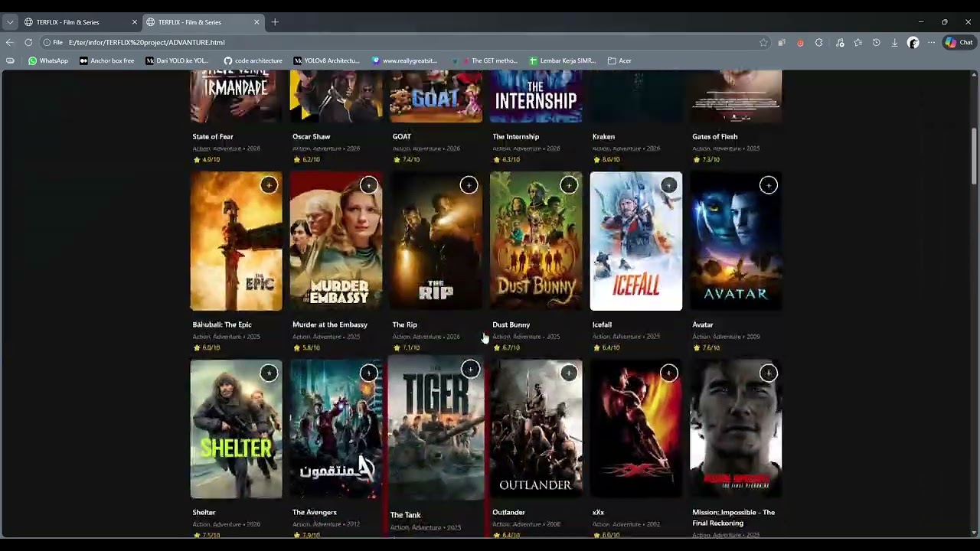980x551 pixels.
Task: Click the page vertical scrollbar thumb
Action: (975, 157)
